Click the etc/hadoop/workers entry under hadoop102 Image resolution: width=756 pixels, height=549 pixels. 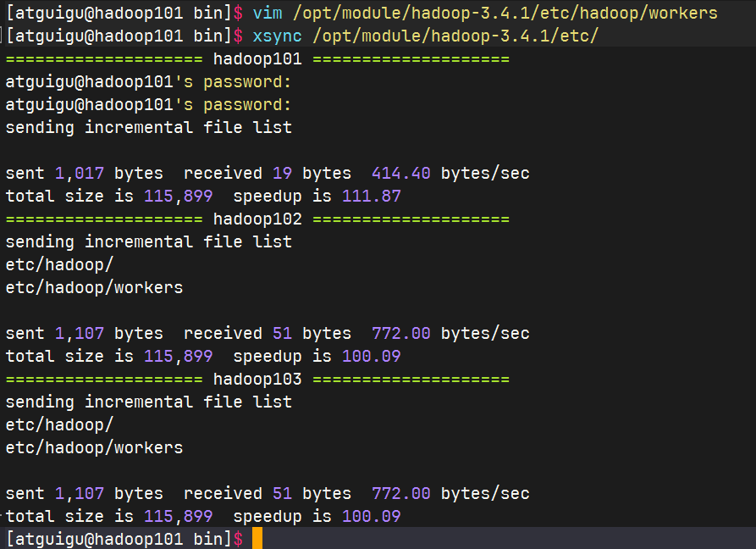point(93,287)
